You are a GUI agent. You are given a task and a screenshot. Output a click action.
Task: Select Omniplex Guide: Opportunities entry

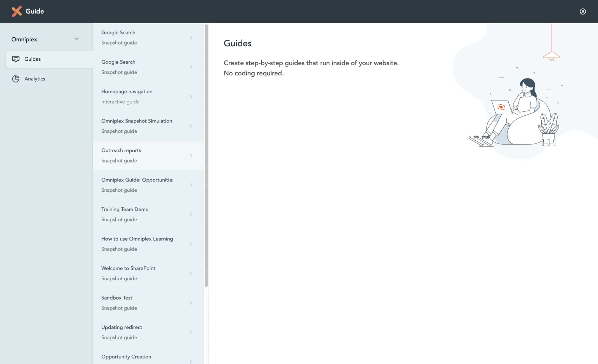pyautogui.click(x=148, y=185)
